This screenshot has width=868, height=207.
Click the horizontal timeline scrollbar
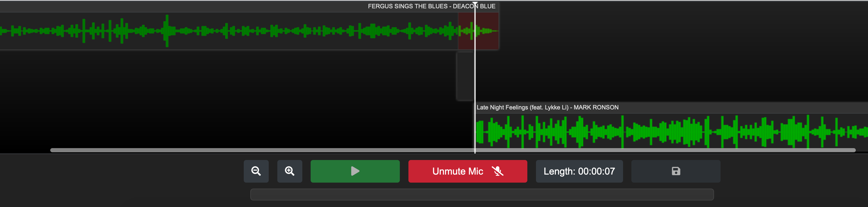click(x=453, y=150)
